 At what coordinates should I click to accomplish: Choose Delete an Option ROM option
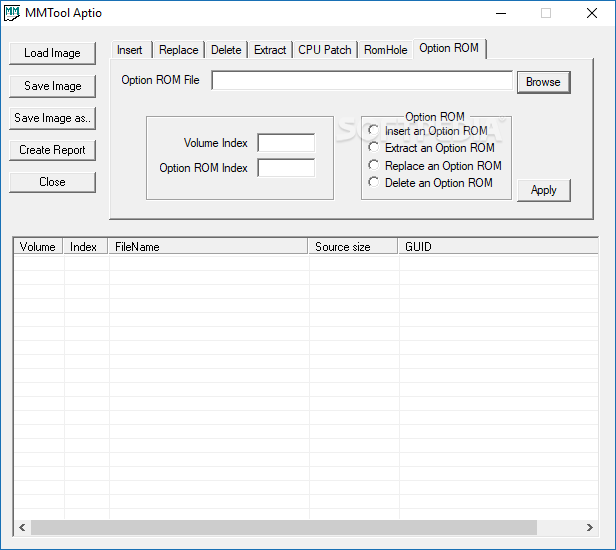coord(431,183)
